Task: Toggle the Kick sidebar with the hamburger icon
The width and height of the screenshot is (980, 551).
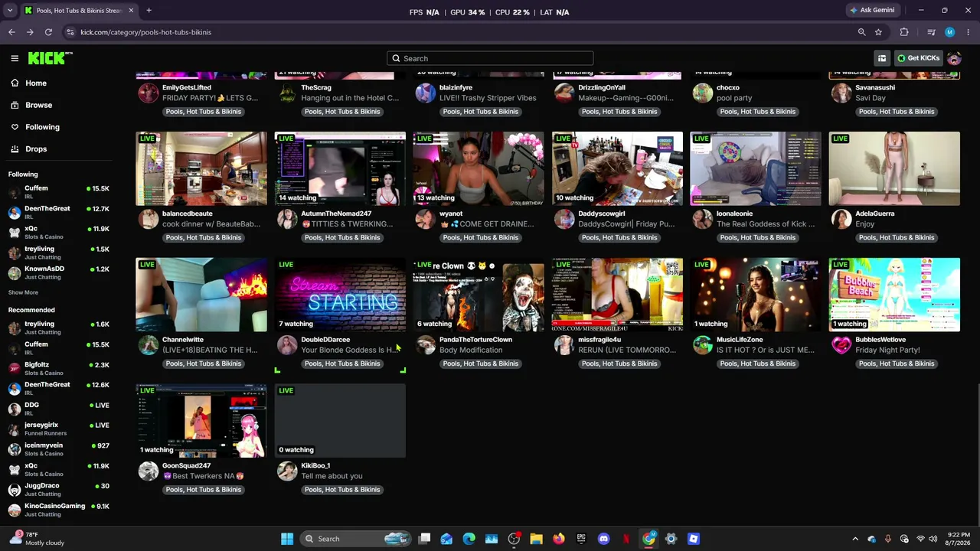Action: point(15,58)
